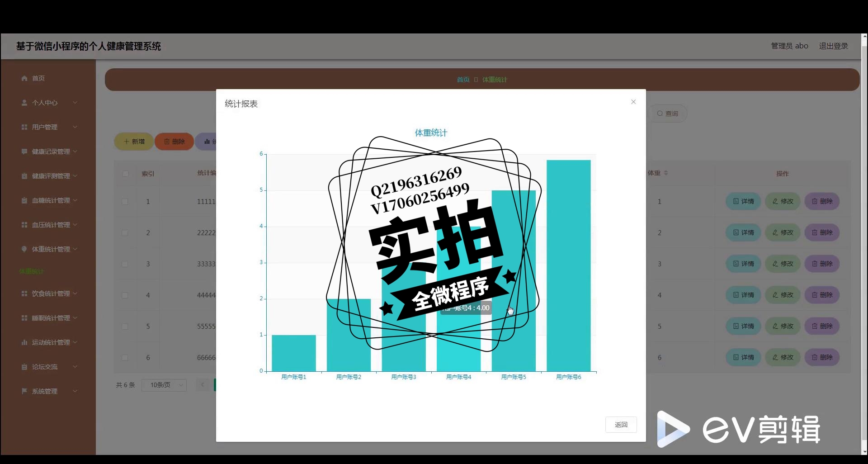Click the 首页 home icon in the sidebar
The height and width of the screenshot is (464, 868).
point(24,78)
